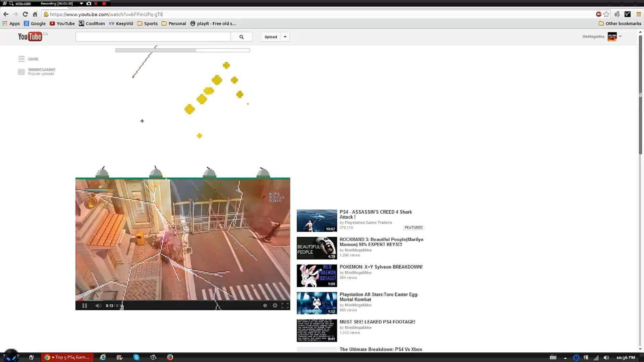Pause the recording with the recorder pause icon

(97, 3)
